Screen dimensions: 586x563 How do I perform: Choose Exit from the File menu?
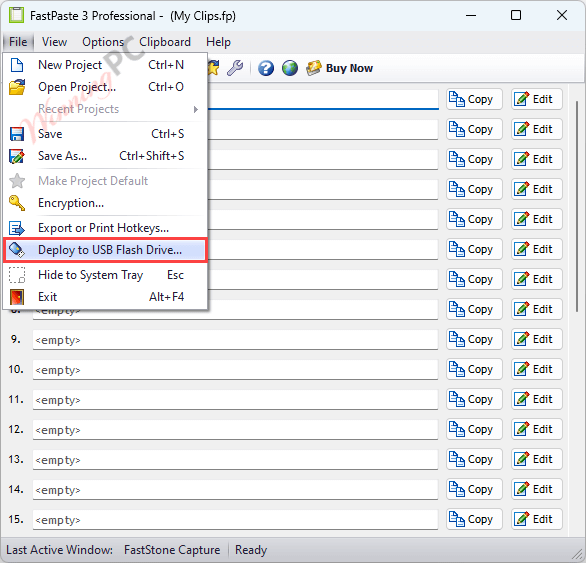point(105,297)
